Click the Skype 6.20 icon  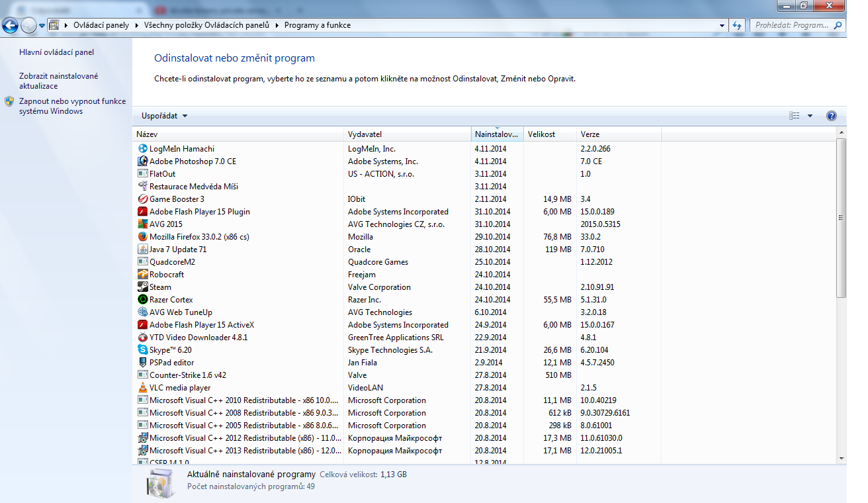coord(142,350)
